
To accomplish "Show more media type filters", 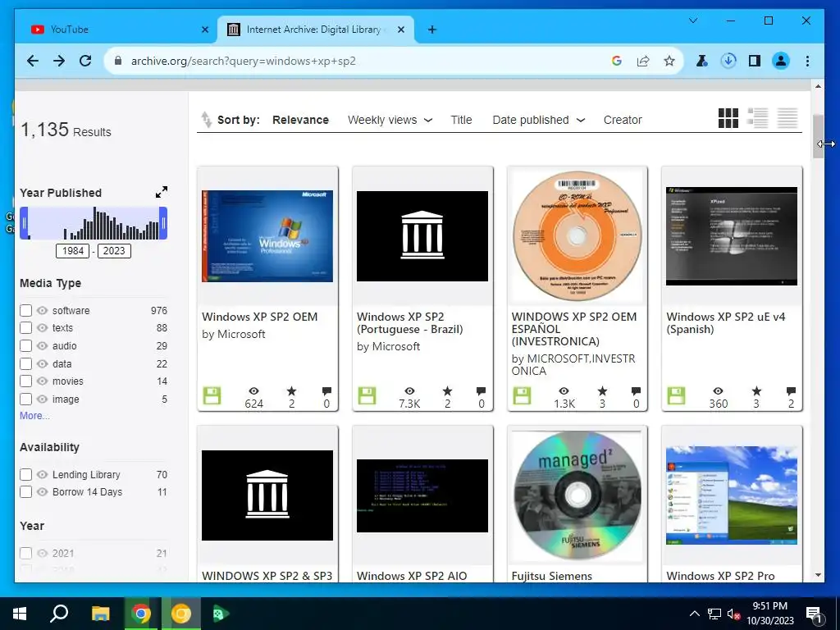I will pyautogui.click(x=34, y=416).
